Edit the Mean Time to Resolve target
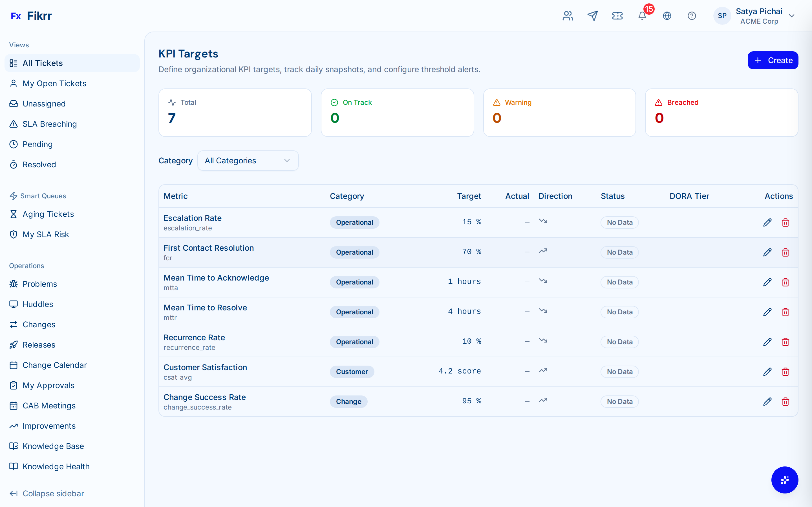Image resolution: width=812 pixels, height=507 pixels. 768,312
